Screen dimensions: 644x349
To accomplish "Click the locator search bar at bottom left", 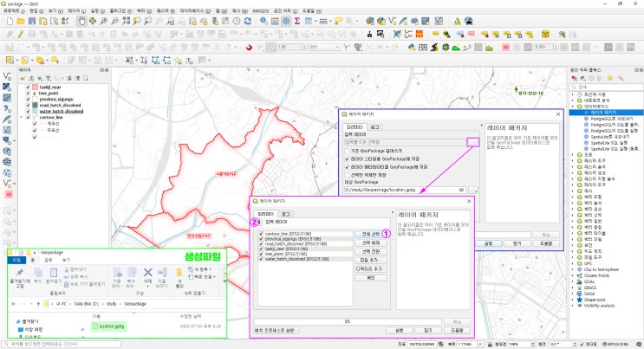I will click(x=62, y=344).
